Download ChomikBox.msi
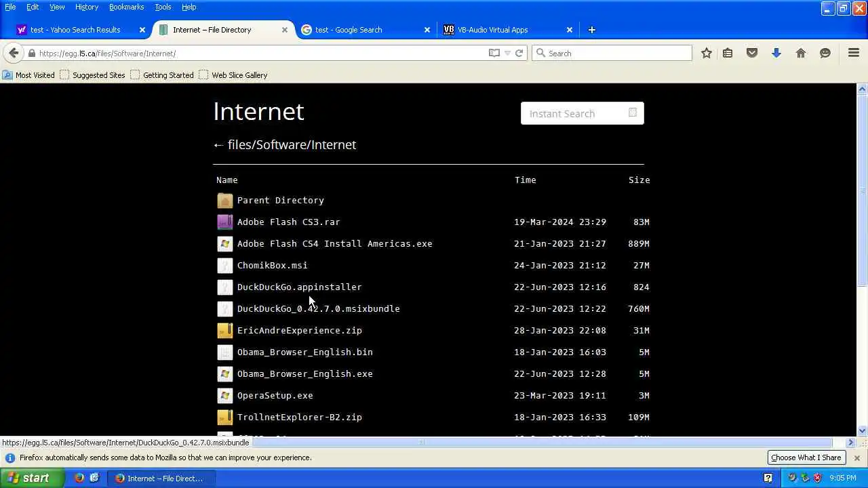This screenshot has height=488, width=868. click(272, 265)
